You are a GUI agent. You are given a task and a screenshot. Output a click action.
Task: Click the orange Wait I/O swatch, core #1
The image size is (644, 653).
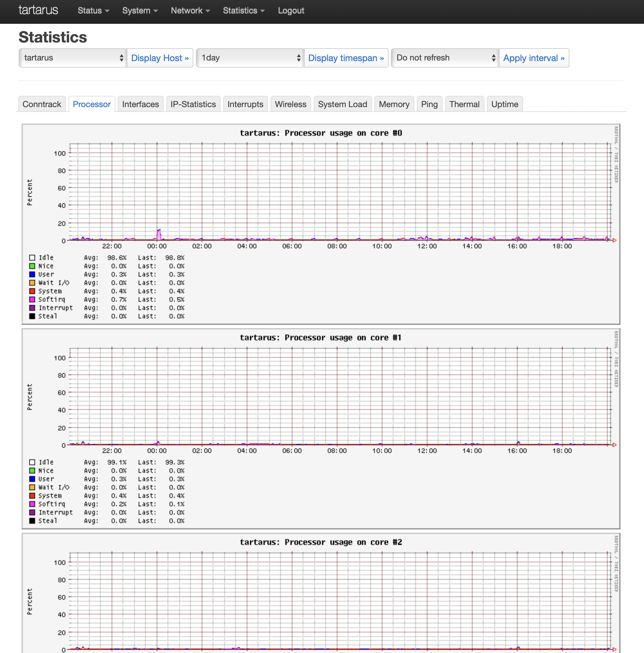coord(32,487)
